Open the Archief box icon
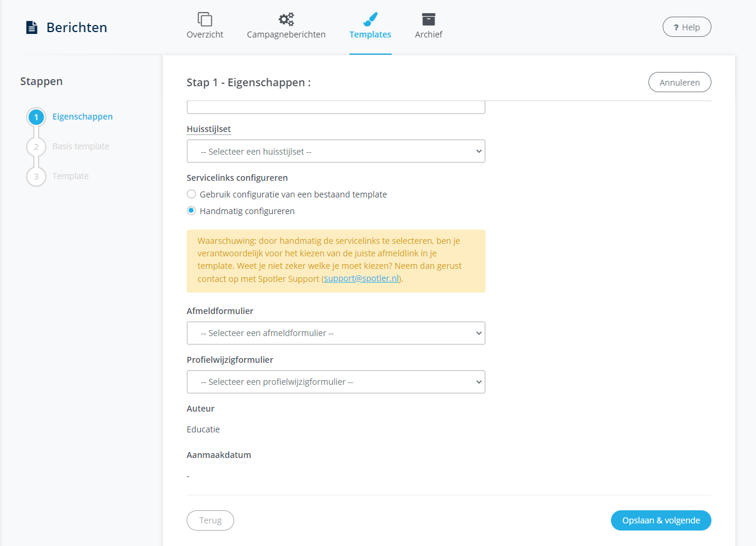The image size is (756, 546). click(428, 19)
